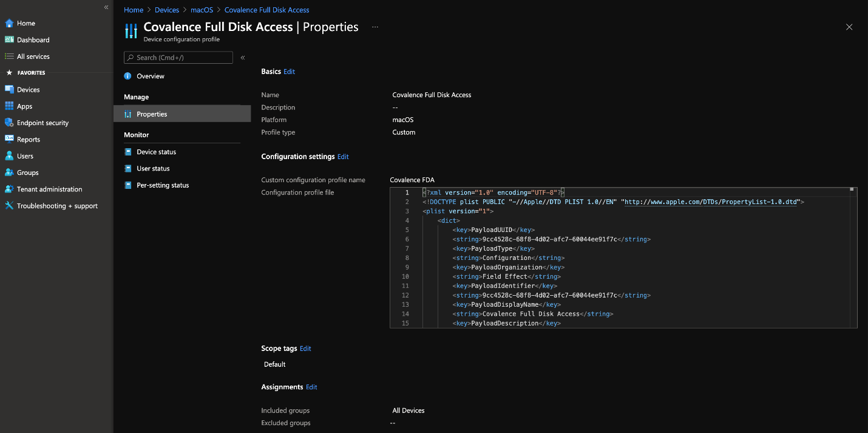Click Devices breadcrumb link
Screen dimensions: 868x433
coord(166,10)
